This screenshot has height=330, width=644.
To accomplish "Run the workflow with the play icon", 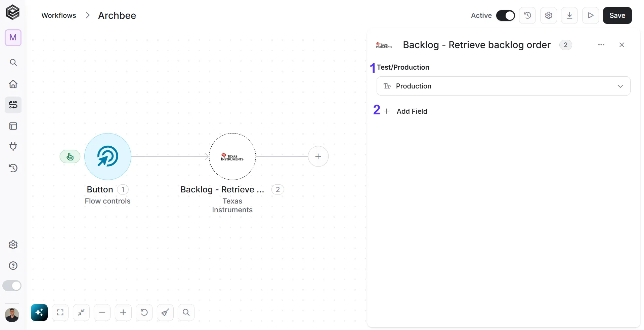I will pyautogui.click(x=591, y=15).
